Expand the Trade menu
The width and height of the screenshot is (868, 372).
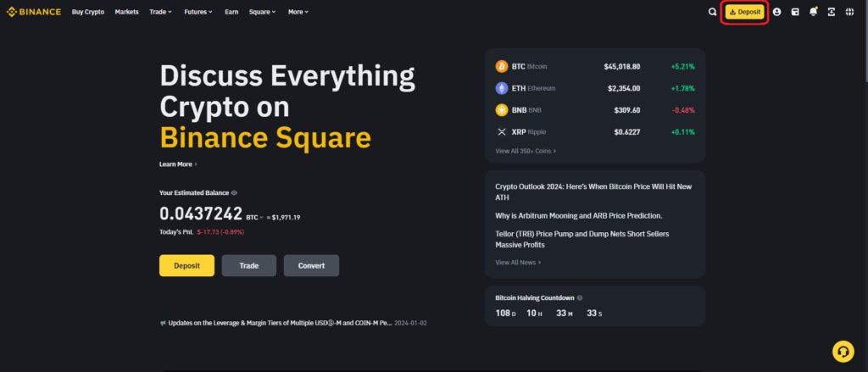coord(160,12)
